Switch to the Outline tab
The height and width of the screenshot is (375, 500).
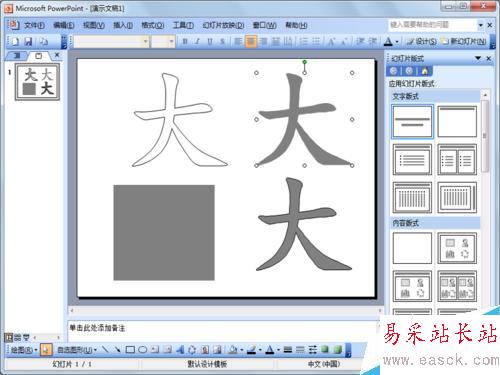coord(17,56)
